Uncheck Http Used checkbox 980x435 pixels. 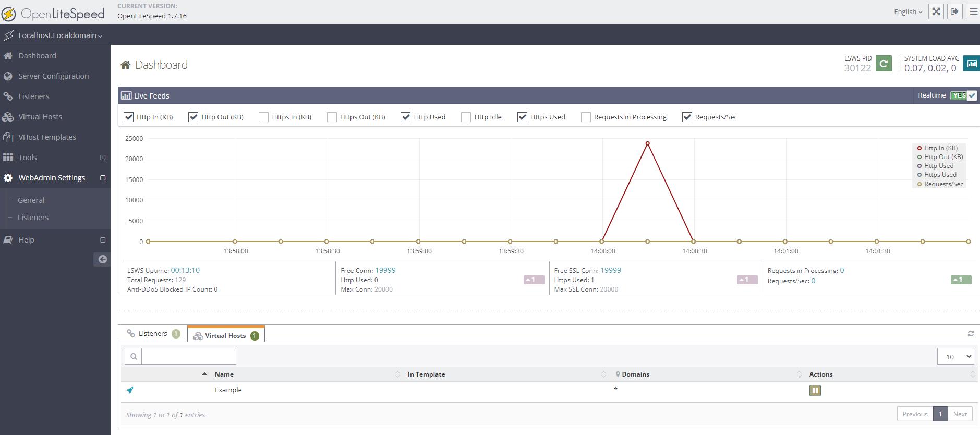tap(405, 117)
